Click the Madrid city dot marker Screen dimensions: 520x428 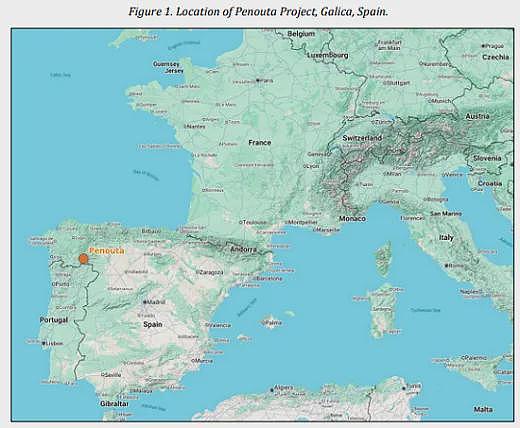(x=145, y=302)
